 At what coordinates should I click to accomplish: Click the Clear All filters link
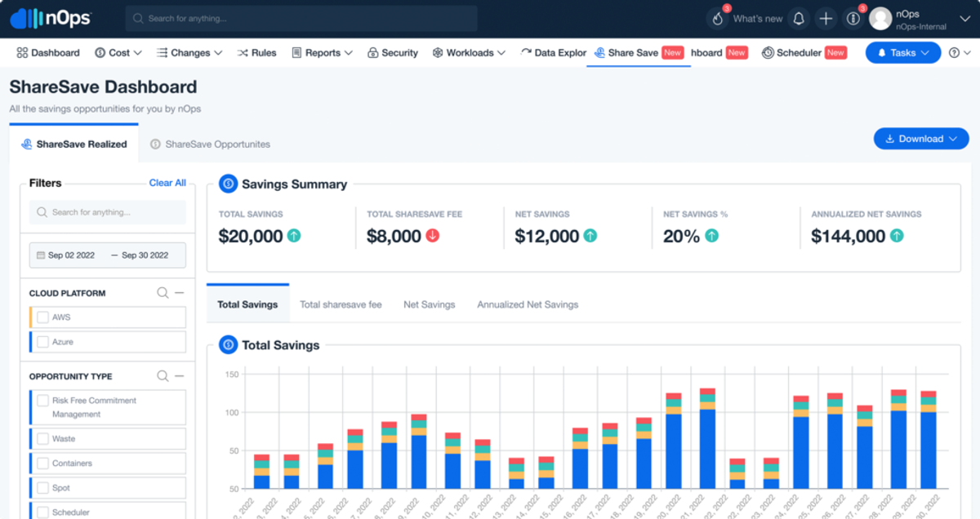pos(167,183)
